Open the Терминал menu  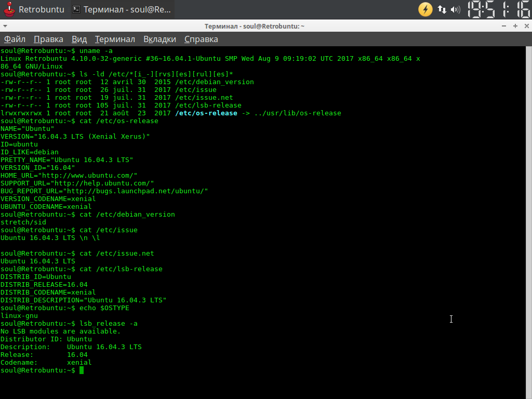pos(115,39)
